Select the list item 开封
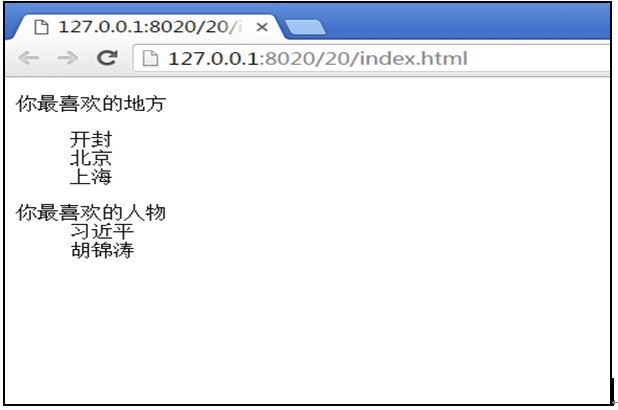The image size is (618, 410). coord(91,140)
